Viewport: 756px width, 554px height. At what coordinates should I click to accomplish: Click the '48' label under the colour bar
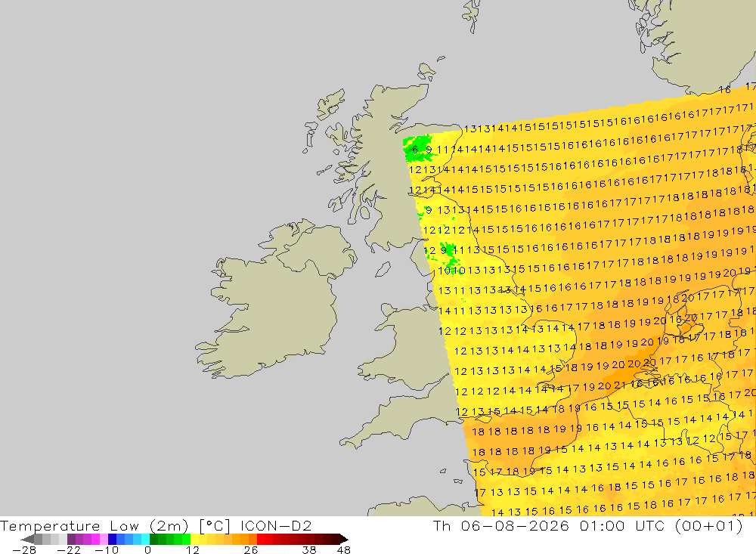(344, 550)
